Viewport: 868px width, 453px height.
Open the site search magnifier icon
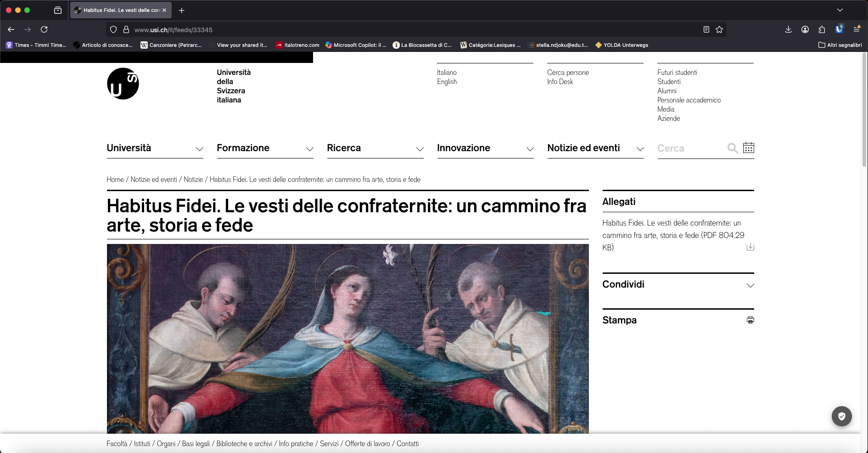tap(732, 148)
